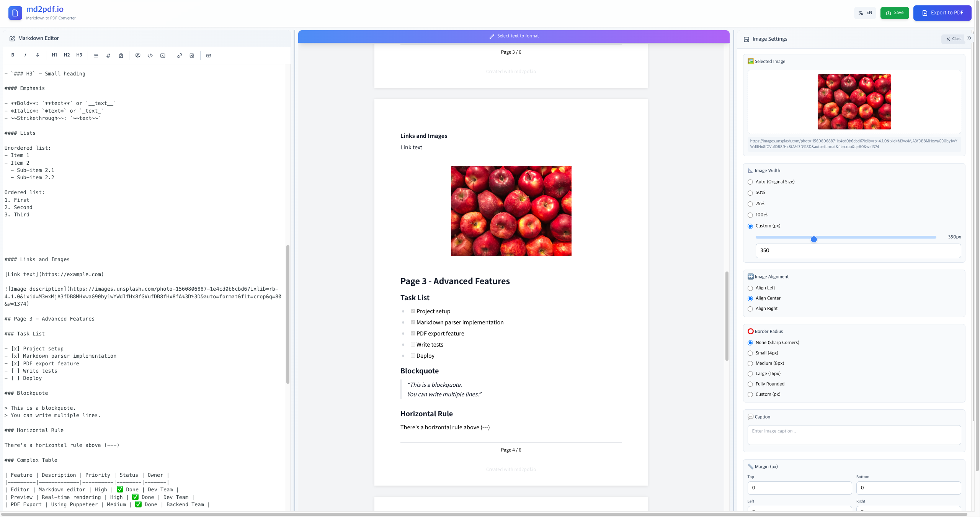Viewport: 980px width, 517px height.
Task: Toggle bold formatting in the editor
Action: (13, 56)
